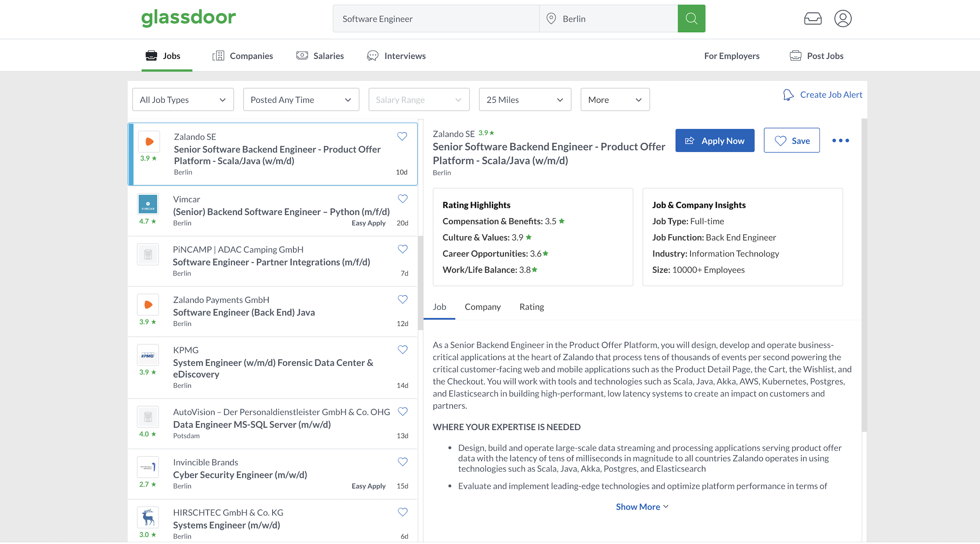This screenshot has width=980, height=544.
Task: Click the Vimcar company logo
Action: (x=148, y=204)
